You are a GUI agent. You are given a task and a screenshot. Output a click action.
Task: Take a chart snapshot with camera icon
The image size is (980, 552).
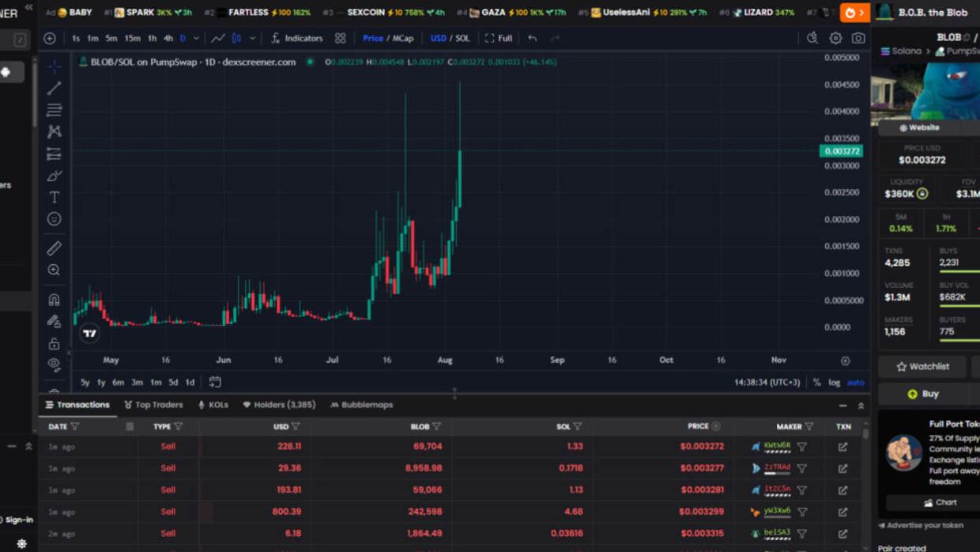[858, 38]
